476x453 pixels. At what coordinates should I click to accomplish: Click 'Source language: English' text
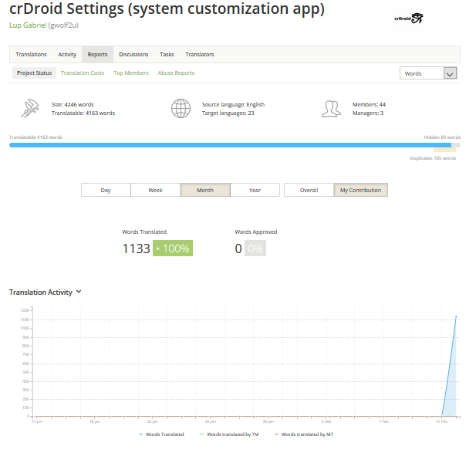pyautogui.click(x=233, y=104)
